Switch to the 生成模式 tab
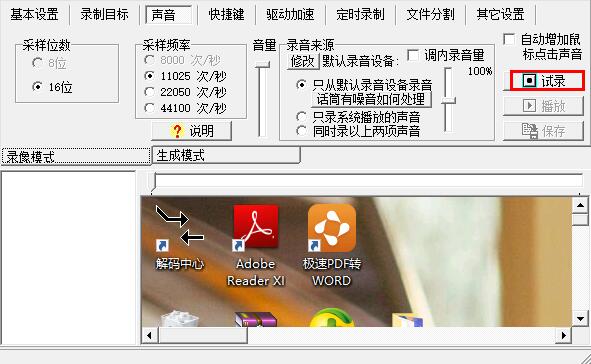591x364 pixels. [226, 155]
